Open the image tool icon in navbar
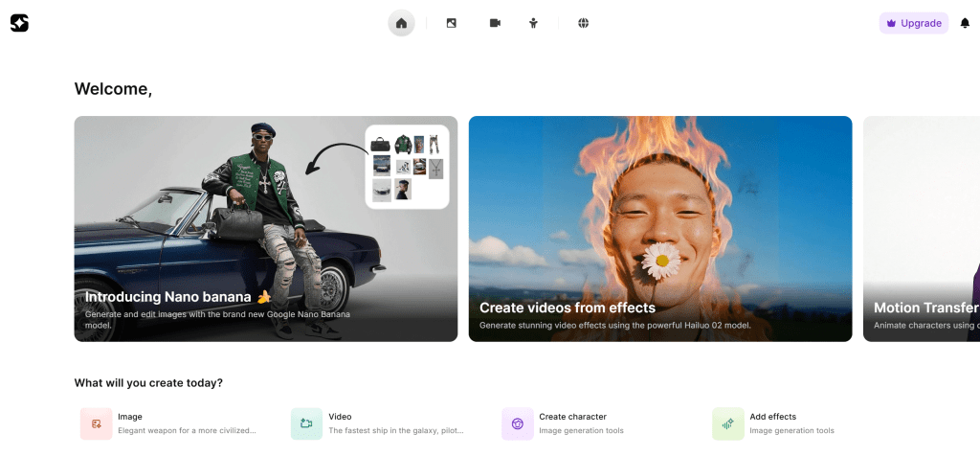Screen dimensions: 980x457 (451, 23)
